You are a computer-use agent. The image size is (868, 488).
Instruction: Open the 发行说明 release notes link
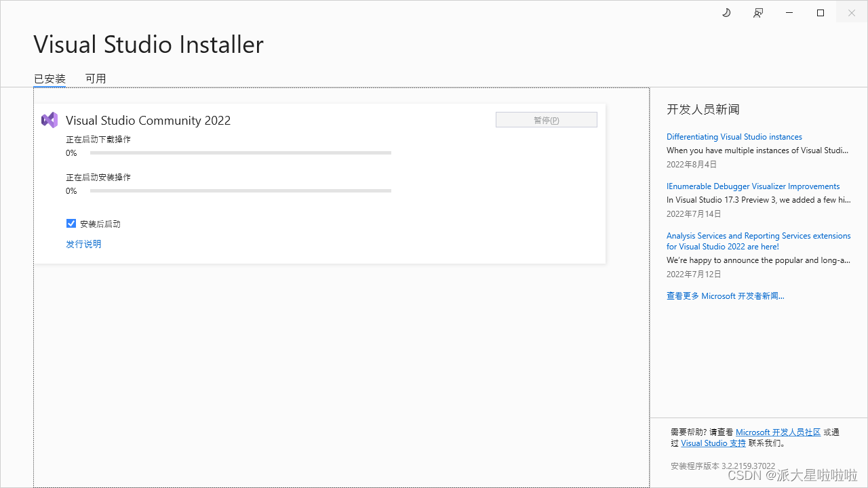click(x=83, y=244)
